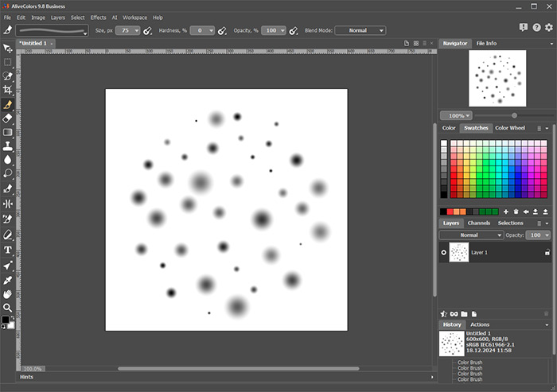557x392 pixels.
Task: Toggle pen pressure for Opacity
Action: pos(293,31)
